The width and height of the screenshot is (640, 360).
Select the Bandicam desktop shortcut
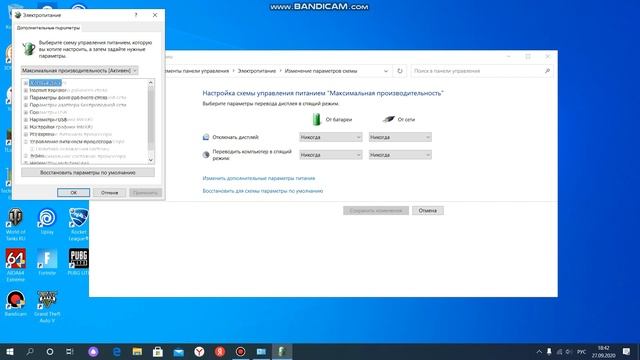tap(16, 304)
